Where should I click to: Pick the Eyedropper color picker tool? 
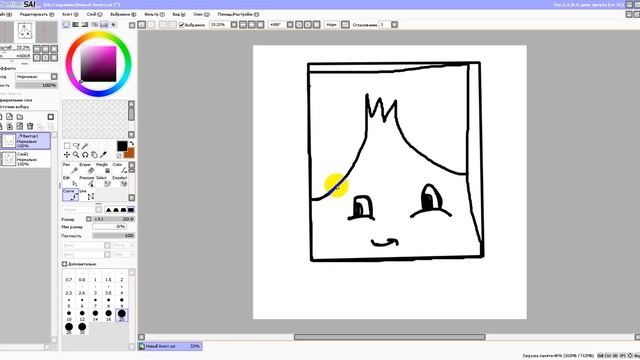point(103,155)
